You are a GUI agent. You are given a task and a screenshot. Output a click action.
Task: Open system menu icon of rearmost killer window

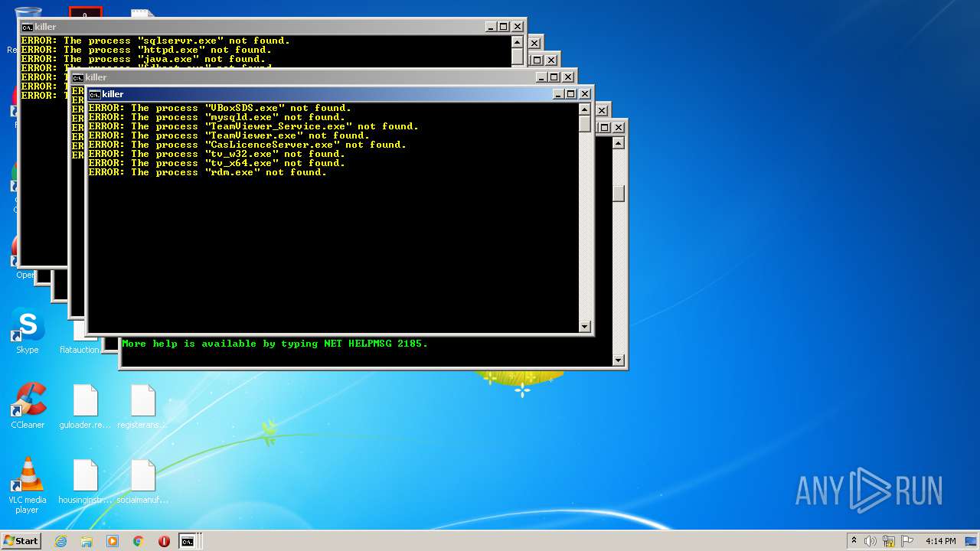tap(27, 27)
